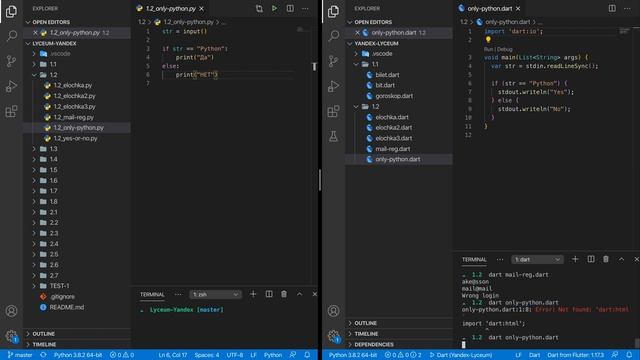Open 1.2_yes-or-no.py file

76,138
